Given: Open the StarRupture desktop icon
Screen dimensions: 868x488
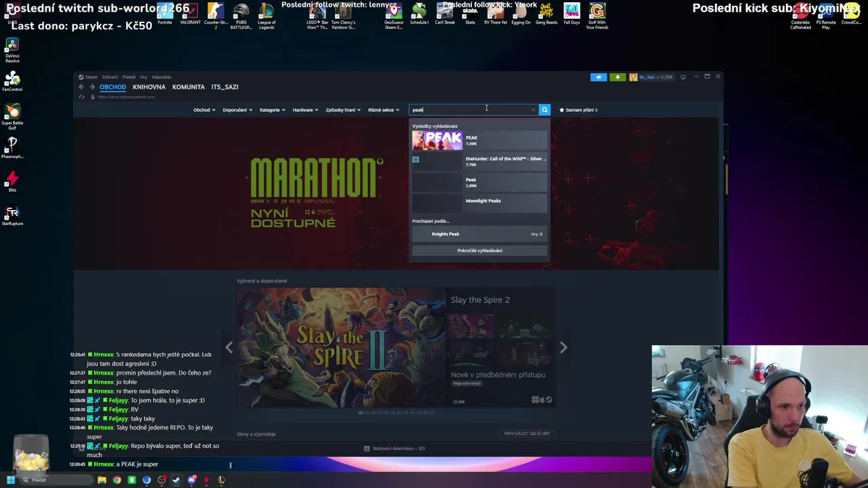Looking at the screenshot, I should pos(12,216).
